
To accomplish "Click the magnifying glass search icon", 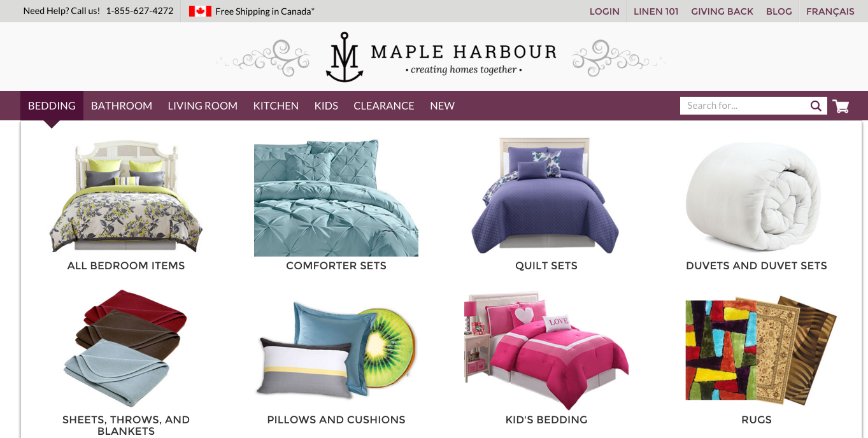I will [x=816, y=106].
